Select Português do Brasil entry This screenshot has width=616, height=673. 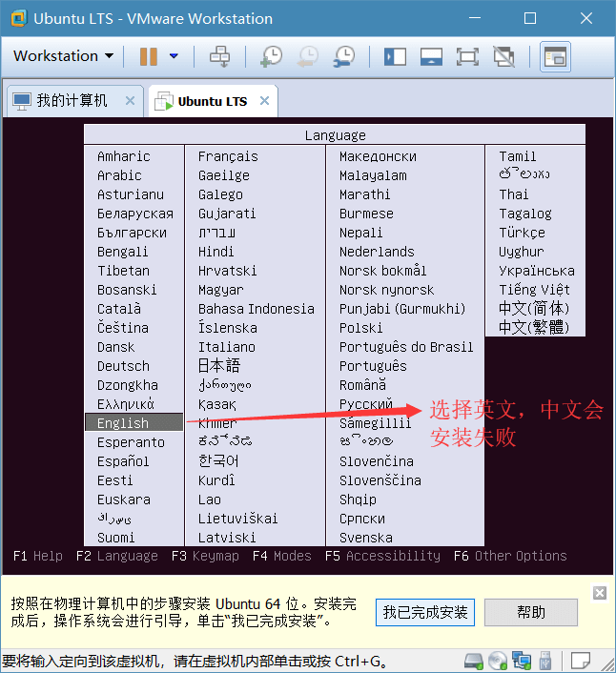(406, 347)
